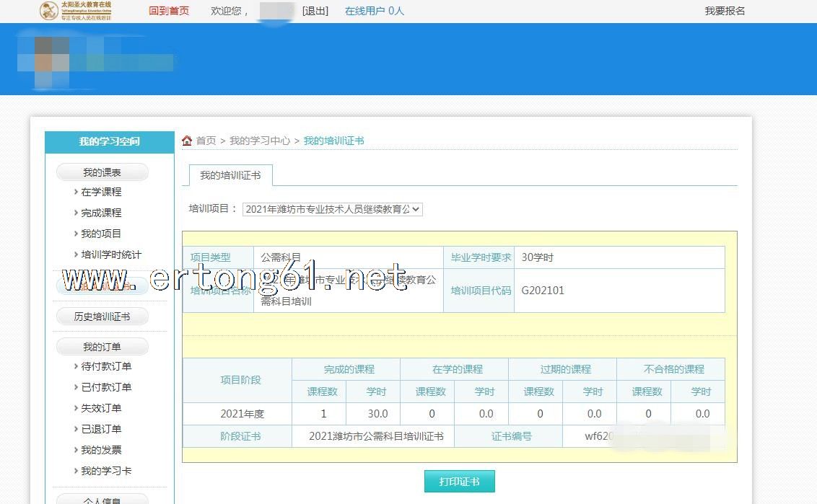The image size is (817, 504).
Task: Click the 退出 logout link
Action: pyautogui.click(x=315, y=11)
